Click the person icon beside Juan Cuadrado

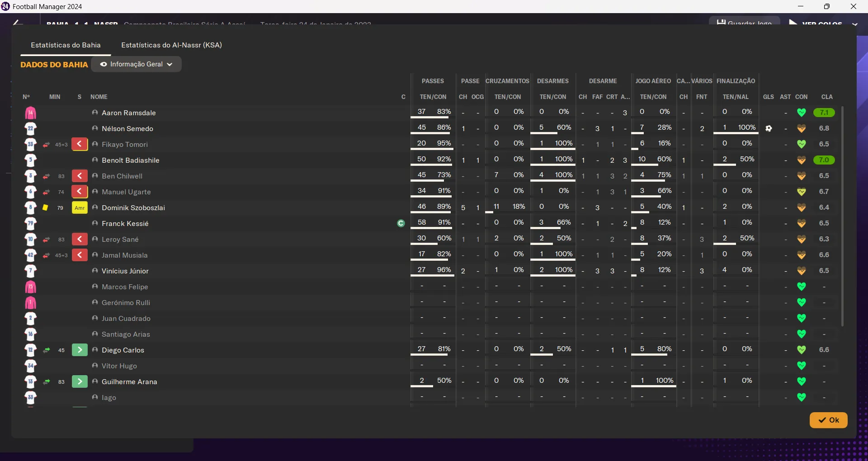(95, 318)
